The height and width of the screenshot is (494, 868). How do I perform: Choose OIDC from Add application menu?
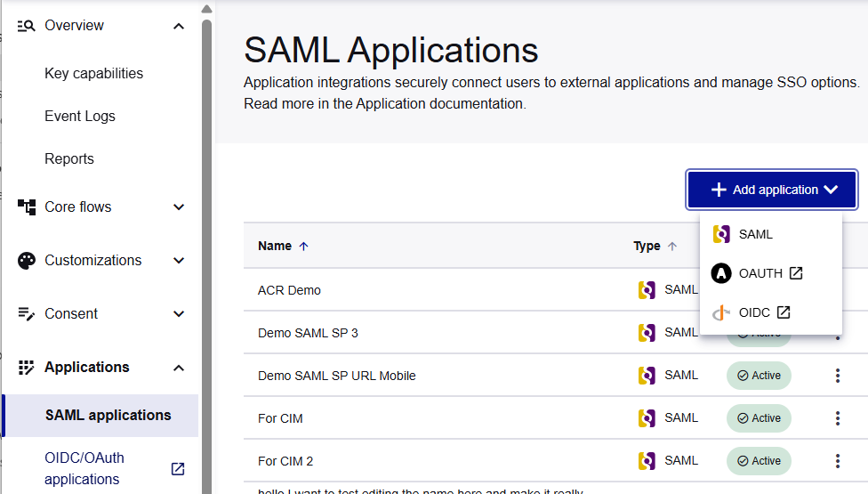coord(771,313)
